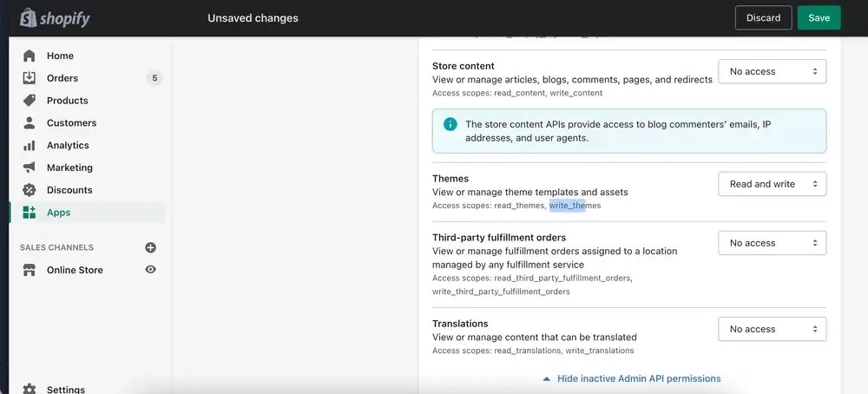Click the Discard button
The image size is (868, 394).
tap(763, 18)
